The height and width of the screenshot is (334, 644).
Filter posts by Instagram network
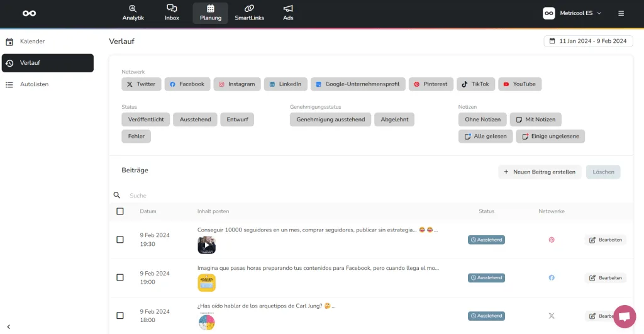coord(236,84)
